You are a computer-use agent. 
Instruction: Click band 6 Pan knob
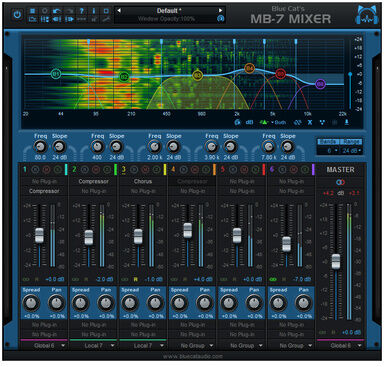tap(303, 303)
